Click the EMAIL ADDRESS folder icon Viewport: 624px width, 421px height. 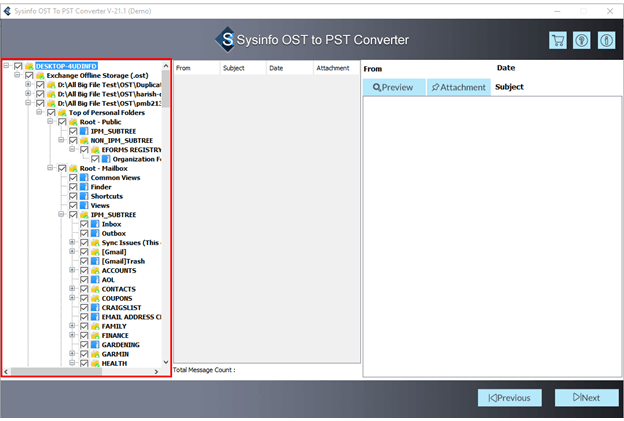[x=95, y=317]
